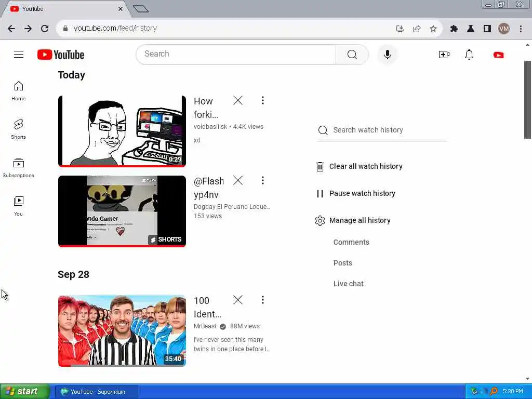Click the YouTube logo
Image resolution: width=532 pixels, height=399 pixels.
pos(61,55)
